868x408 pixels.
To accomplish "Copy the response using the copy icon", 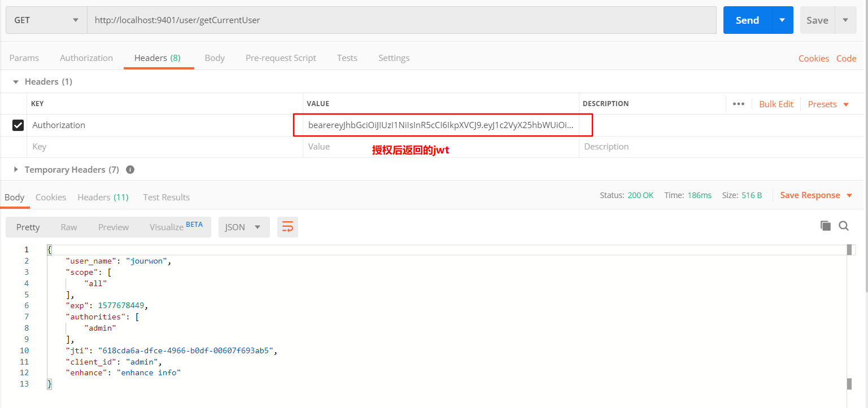I will click(x=825, y=225).
